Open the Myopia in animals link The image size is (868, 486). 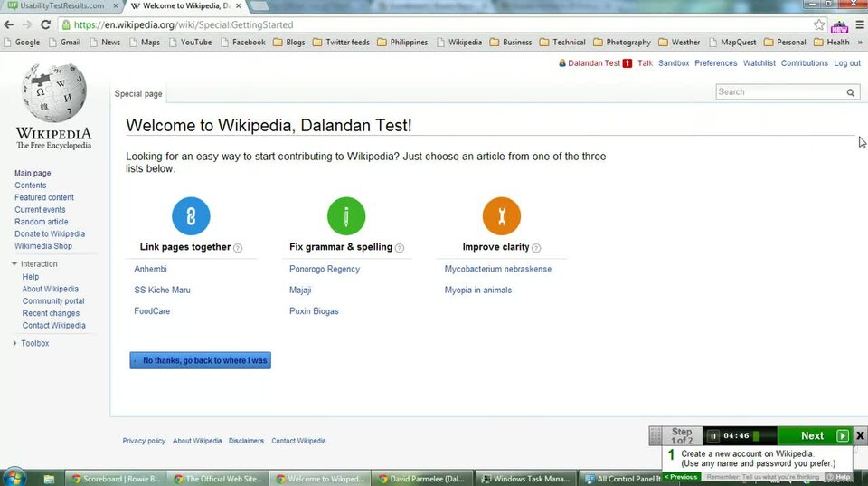pos(477,290)
